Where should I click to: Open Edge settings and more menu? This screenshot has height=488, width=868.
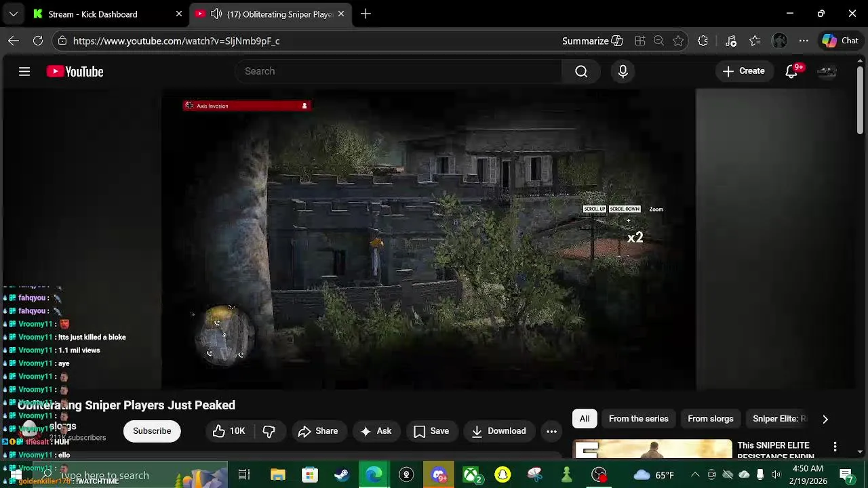(804, 41)
